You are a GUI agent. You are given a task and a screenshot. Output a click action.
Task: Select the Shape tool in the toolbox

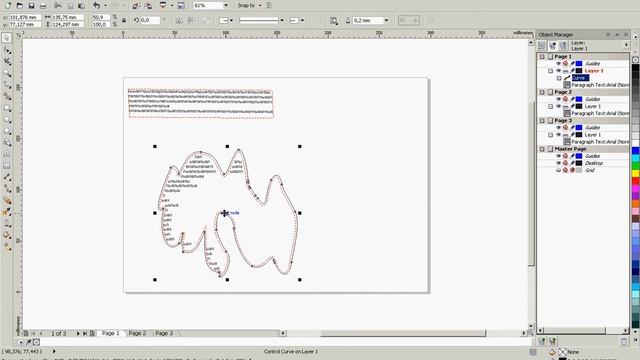[x=7, y=50]
